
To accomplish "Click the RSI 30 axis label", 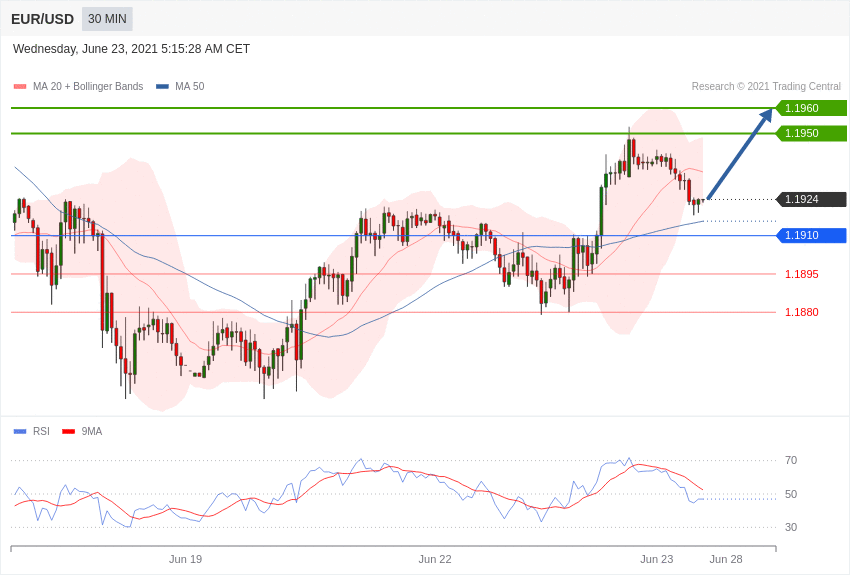I will 791,527.
